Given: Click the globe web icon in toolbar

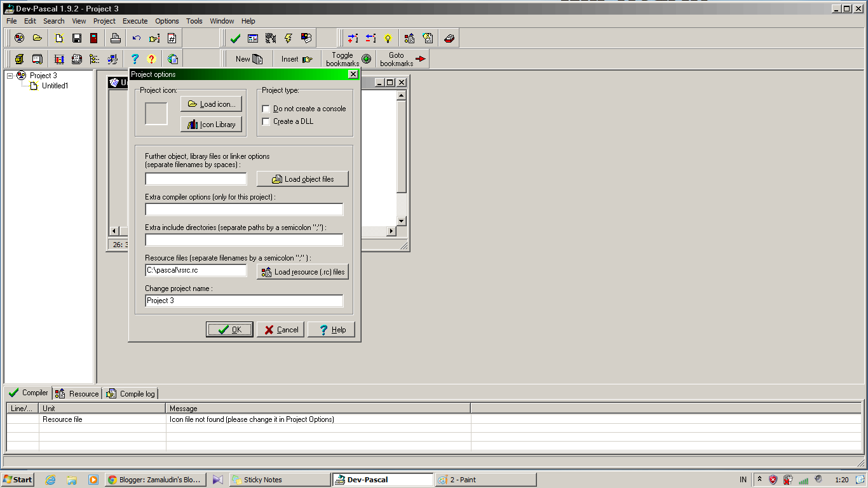Looking at the screenshot, I should tap(173, 59).
